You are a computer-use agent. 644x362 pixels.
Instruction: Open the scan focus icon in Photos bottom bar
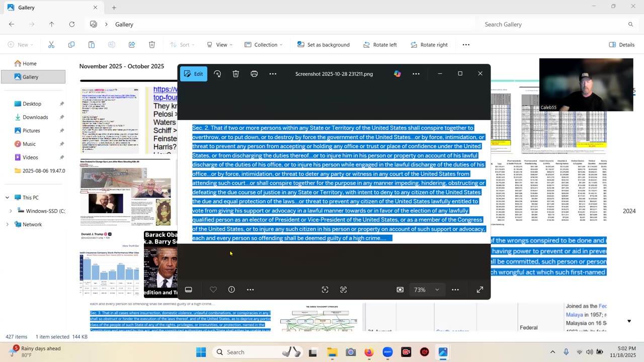325,290
